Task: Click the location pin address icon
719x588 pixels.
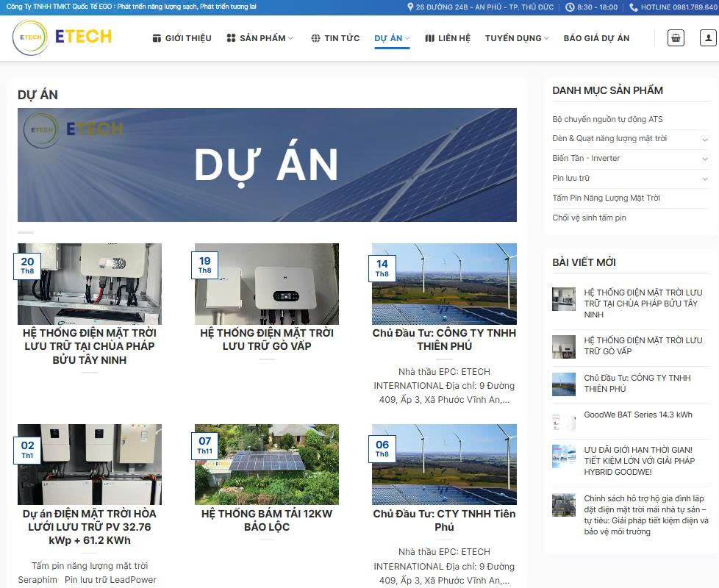Action: click(x=411, y=7)
